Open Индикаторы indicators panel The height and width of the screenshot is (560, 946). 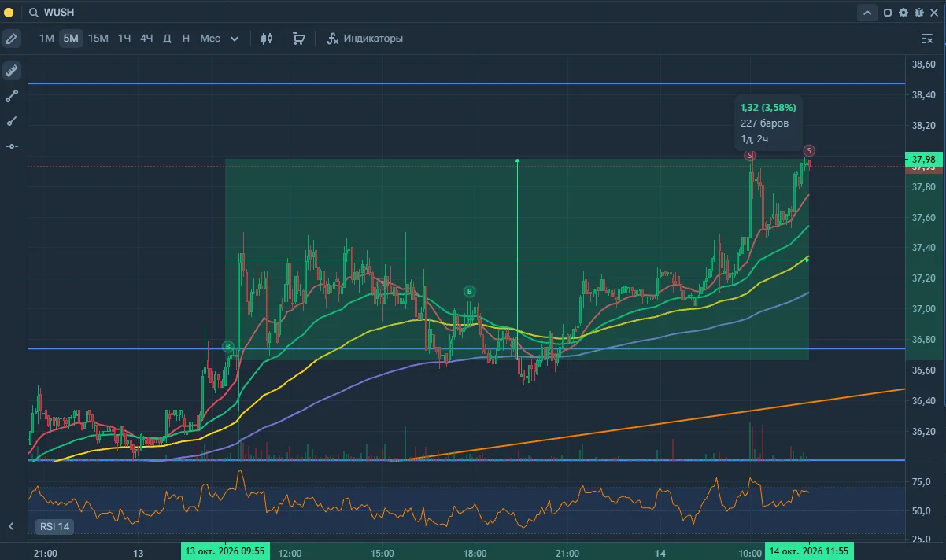(365, 38)
